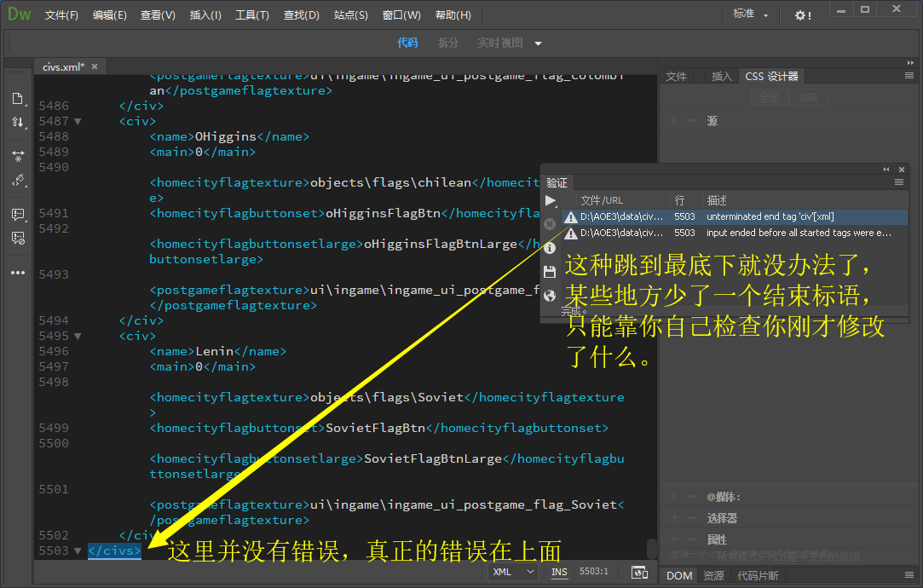
Task: Select the 'input ended before' error row
Action: 735,233
